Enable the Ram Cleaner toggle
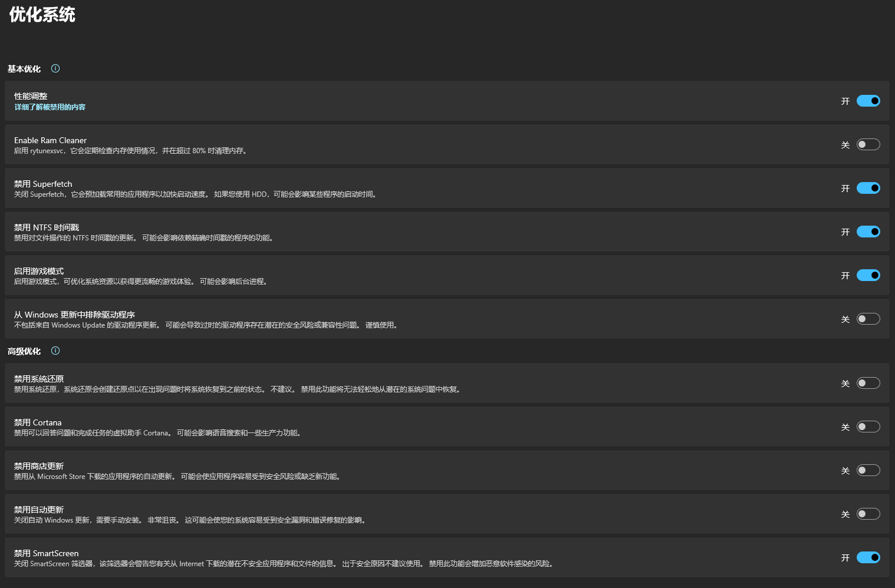This screenshot has width=895, height=588. [x=868, y=144]
